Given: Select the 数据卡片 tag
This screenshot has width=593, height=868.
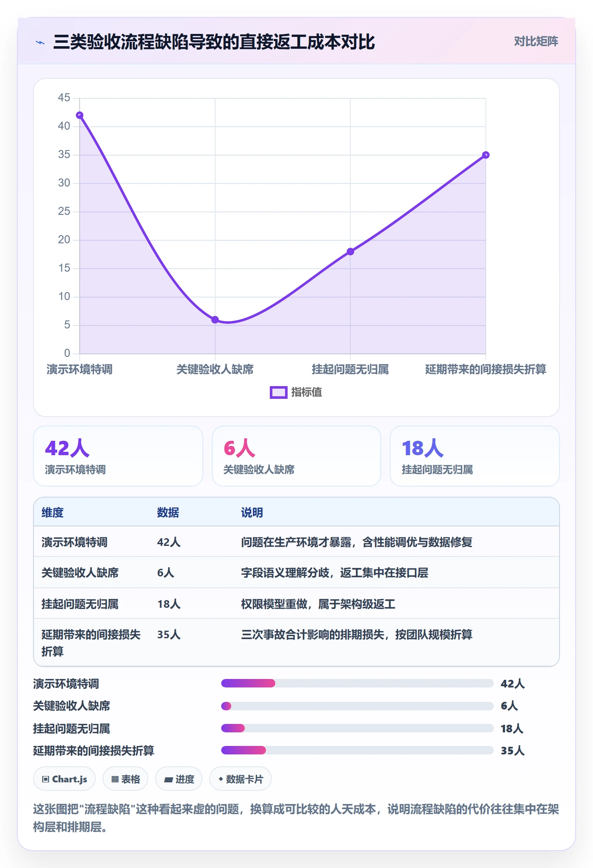Looking at the screenshot, I should point(241,779).
